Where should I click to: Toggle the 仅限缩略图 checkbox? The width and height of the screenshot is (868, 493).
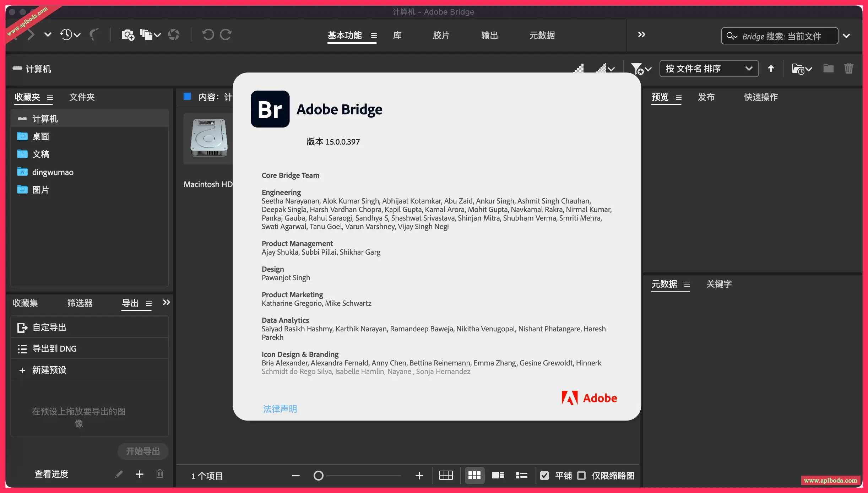coord(581,475)
